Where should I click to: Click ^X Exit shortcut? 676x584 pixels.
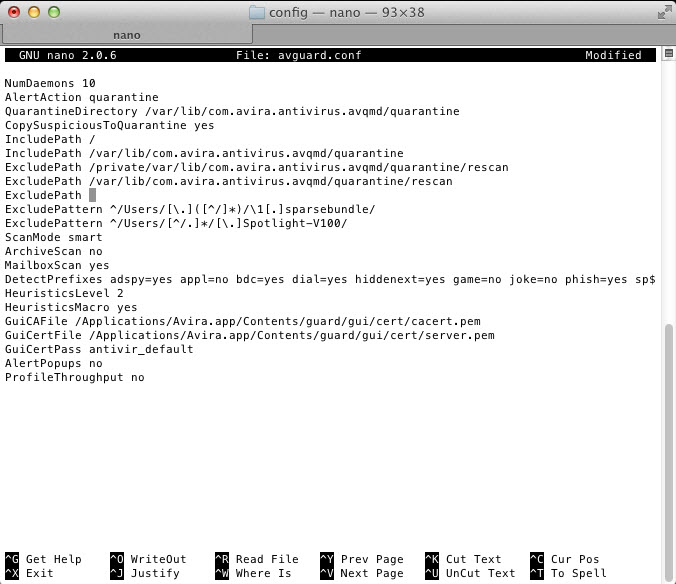29,573
